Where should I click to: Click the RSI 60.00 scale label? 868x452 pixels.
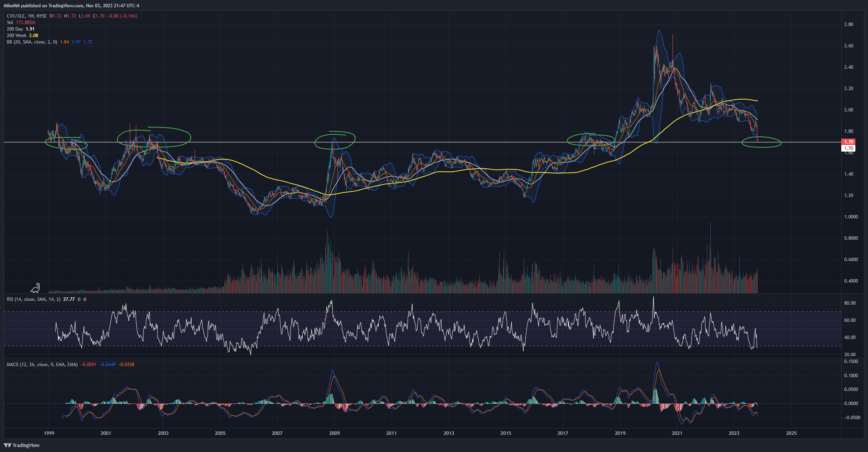[850, 320]
